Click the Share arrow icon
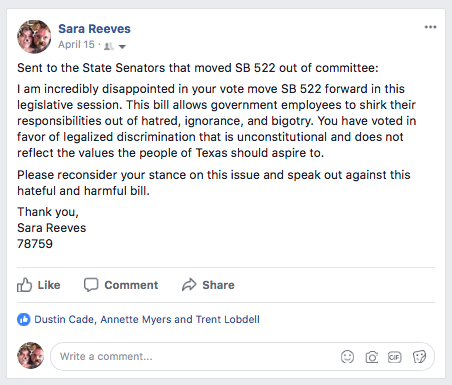 (x=189, y=285)
